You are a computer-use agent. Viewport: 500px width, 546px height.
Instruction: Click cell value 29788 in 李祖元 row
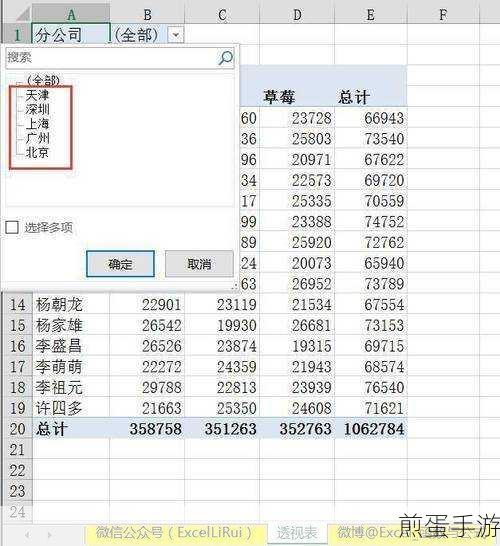[x=147, y=388]
